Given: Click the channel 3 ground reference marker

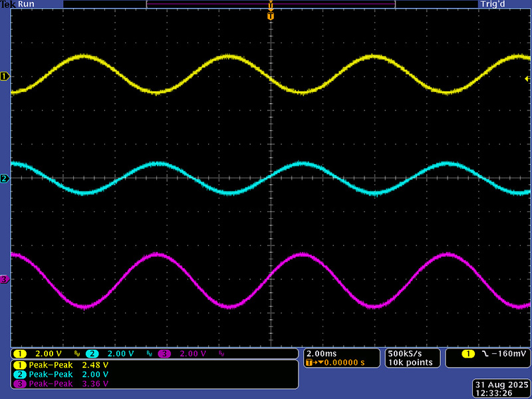Looking at the screenshot, I should click(x=5, y=280).
